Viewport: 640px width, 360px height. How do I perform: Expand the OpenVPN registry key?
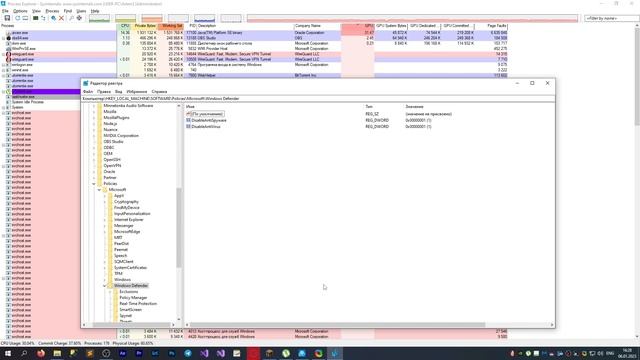(x=94, y=166)
